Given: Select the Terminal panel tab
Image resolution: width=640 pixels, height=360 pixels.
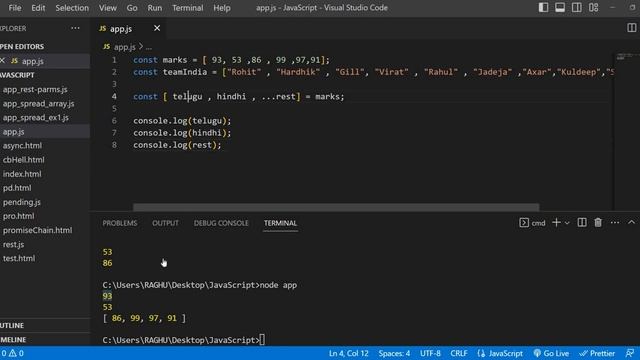Looking at the screenshot, I should (x=280, y=223).
